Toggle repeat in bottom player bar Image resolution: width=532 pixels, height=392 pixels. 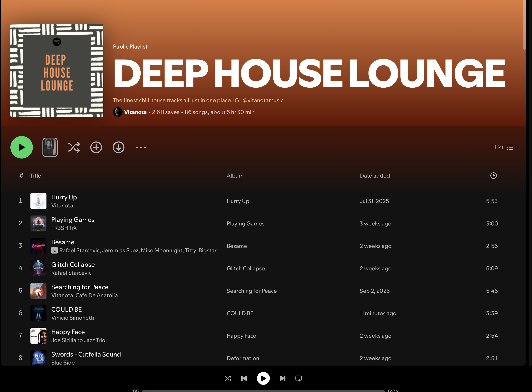click(x=299, y=378)
